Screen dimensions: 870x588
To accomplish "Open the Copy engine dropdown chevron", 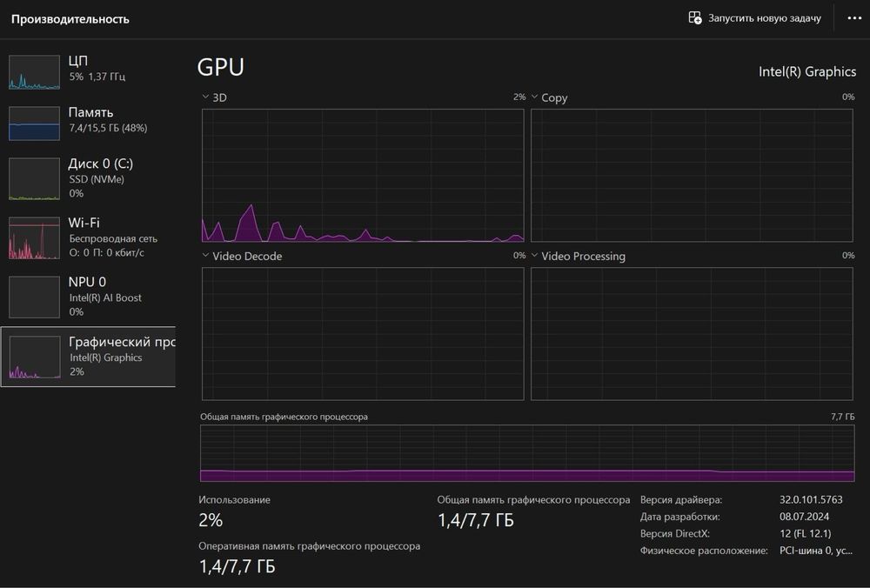I will (535, 97).
